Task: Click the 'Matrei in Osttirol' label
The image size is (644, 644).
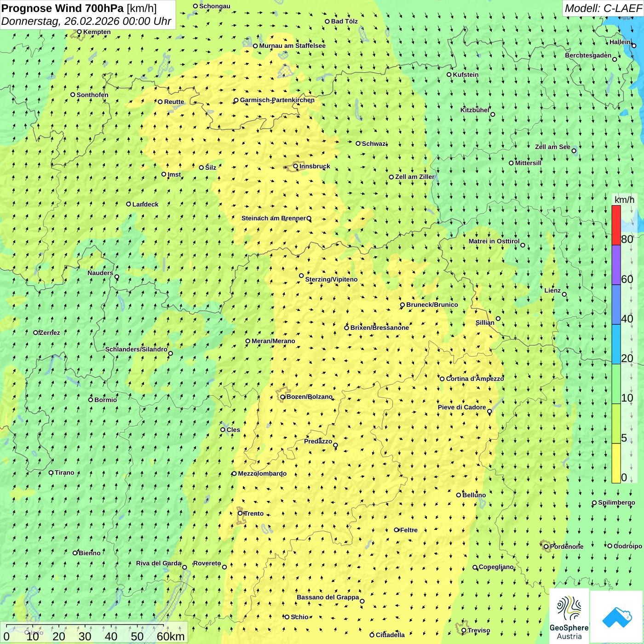Action: pos(494,241)
